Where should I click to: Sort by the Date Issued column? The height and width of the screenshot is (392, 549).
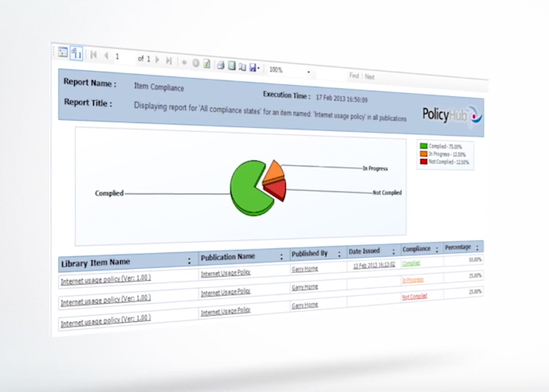click(x=394, y=251)
